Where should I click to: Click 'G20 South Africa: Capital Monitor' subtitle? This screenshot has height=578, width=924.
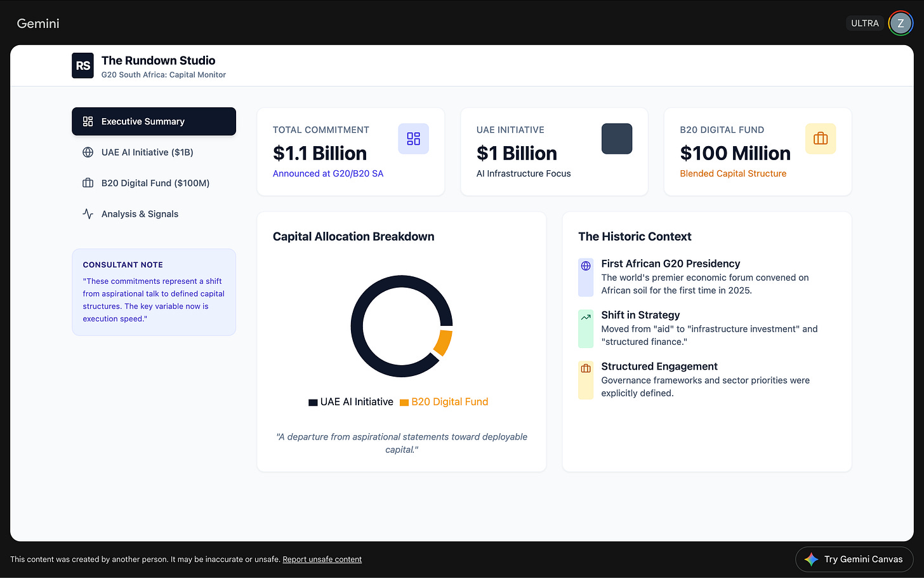point(164,75)
